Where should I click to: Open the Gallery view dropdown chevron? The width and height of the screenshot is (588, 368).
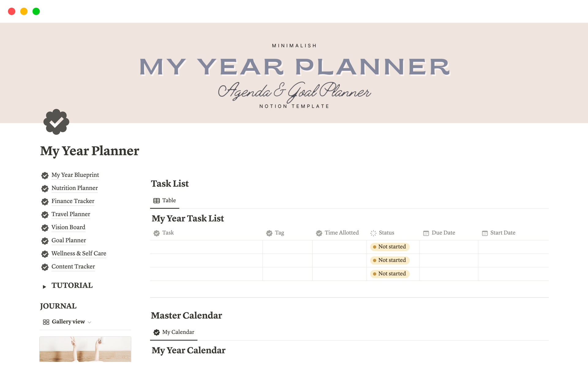coord(89,322)
